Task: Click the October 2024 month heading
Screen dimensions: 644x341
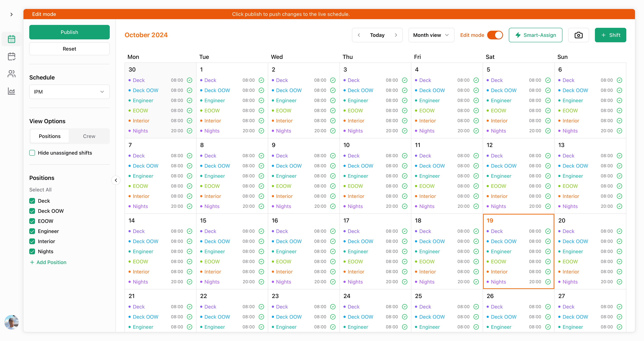Action: tap(146, 35)
